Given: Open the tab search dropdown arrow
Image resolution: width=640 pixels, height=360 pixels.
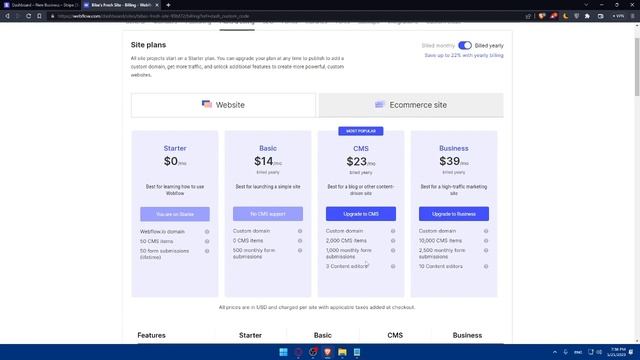Looking at the screenshot, I should 586,5.
